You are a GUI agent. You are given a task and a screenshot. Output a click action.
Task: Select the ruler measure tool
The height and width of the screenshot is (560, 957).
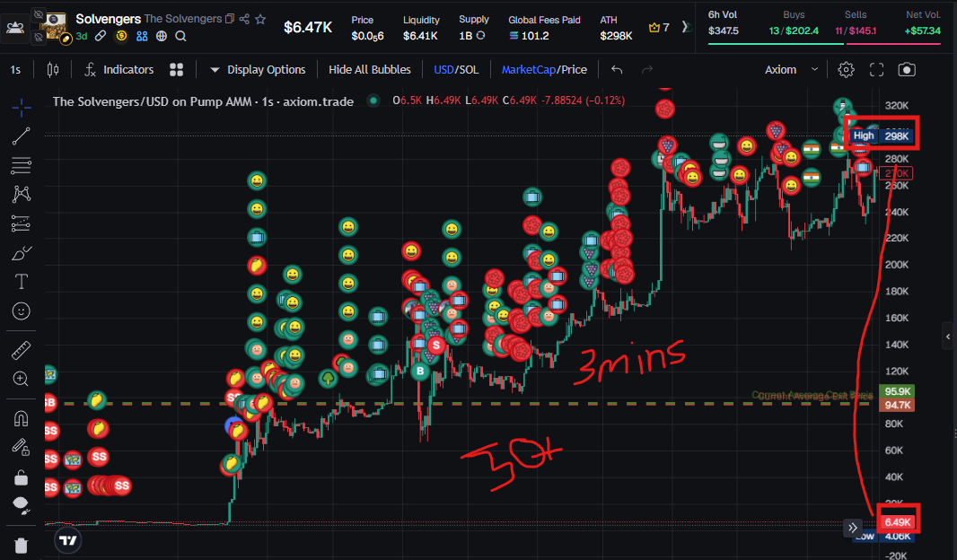pyautogui.click(x=21, y=350)
